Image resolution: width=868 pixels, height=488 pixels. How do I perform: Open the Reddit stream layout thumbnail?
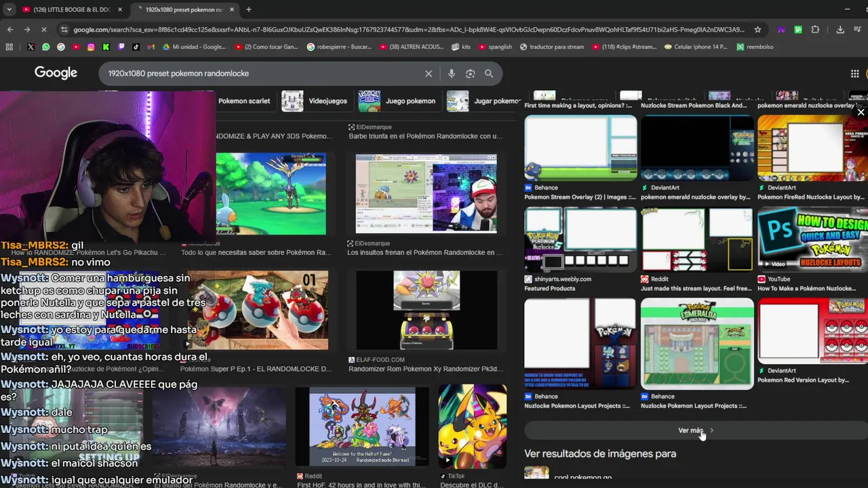coord(697,239)
